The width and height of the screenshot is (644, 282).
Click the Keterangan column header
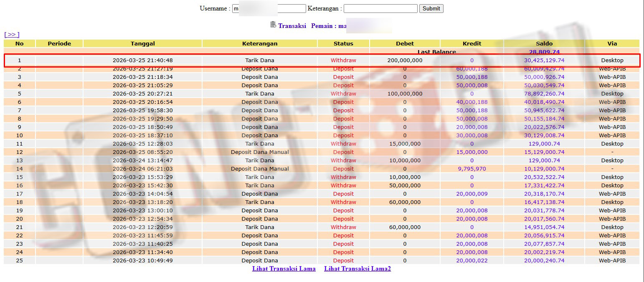pyautogui.click(x=260, y=43)
